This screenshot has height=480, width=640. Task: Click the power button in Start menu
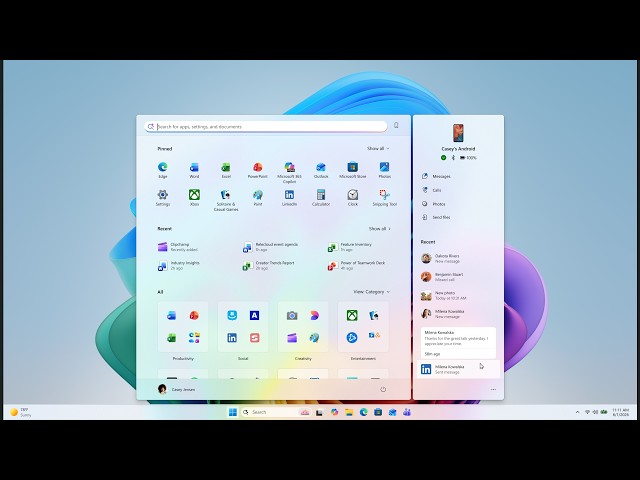tap(383, 389)
